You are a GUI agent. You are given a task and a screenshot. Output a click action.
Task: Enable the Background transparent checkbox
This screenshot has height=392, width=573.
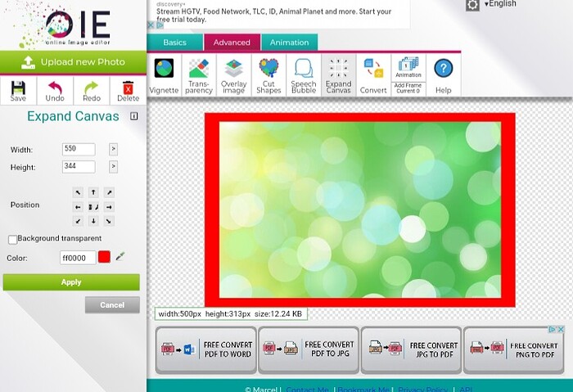tap(13, 239)
